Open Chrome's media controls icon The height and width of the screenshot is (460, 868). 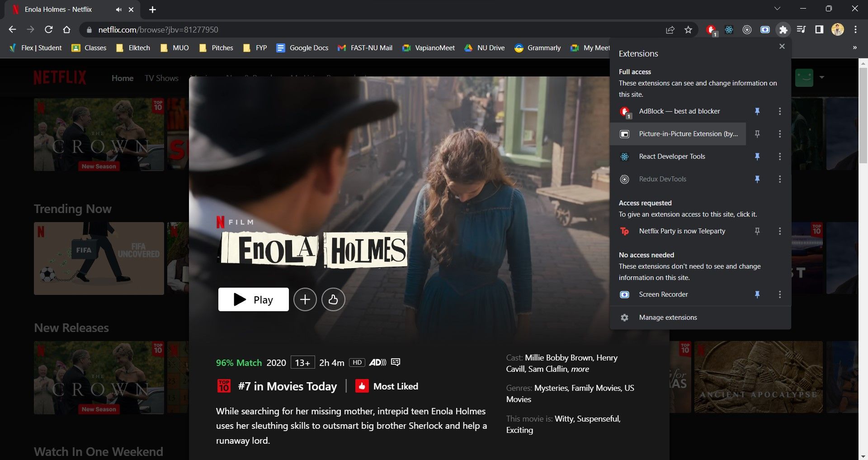pos(801,29)
